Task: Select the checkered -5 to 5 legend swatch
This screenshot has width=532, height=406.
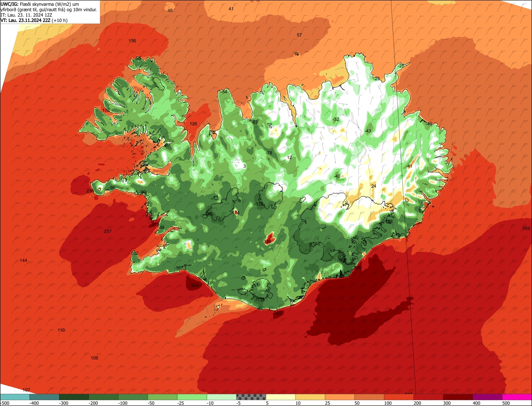Action: [251, 397]
